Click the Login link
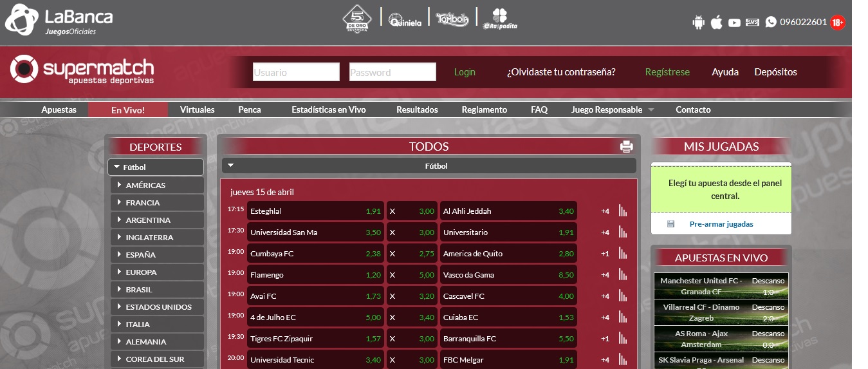 point(465,72)
